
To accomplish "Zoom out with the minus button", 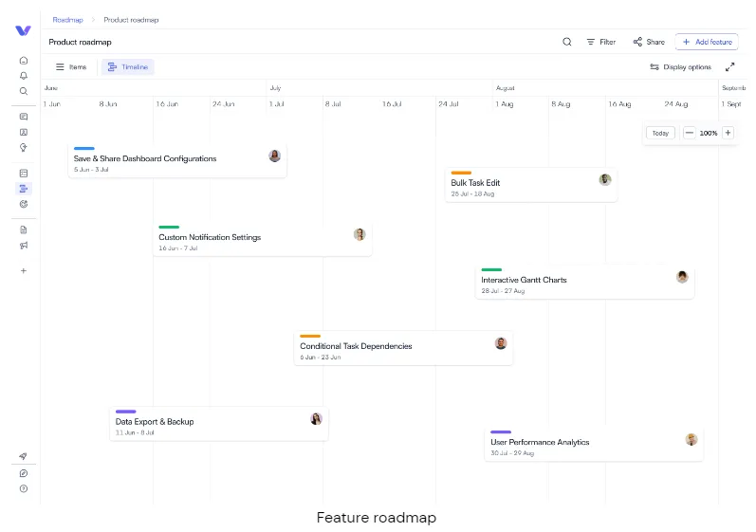I will point(690,133).
